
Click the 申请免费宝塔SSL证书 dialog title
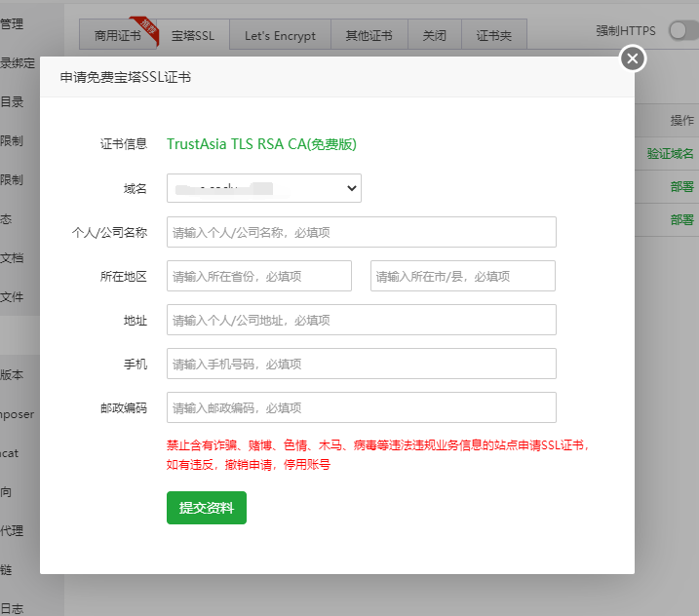point(126,77)
